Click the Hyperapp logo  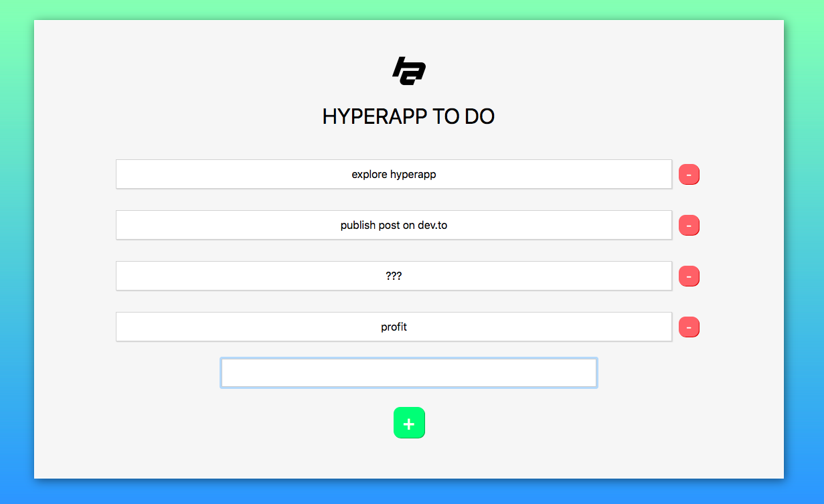[x=409, y=71]
